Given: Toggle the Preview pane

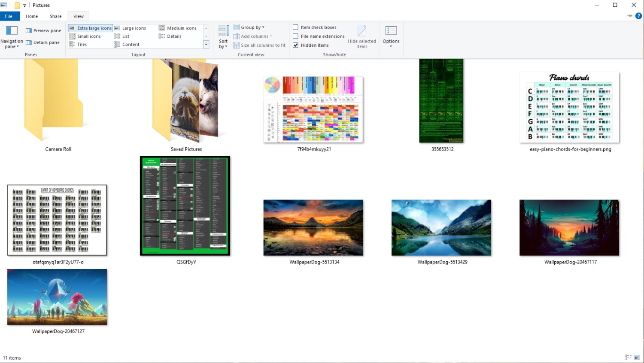Looking at the screenshot, I should click(x=43, y=30).
